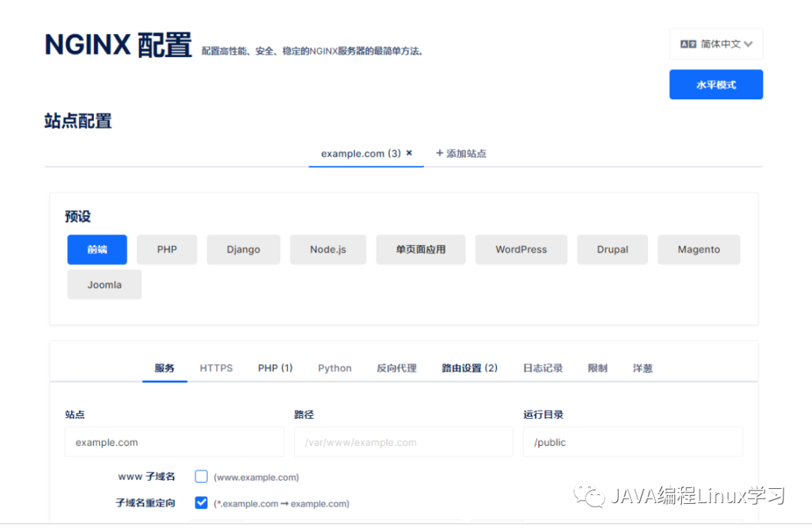Image resolution: width=812 pixels, height=531 pixels.
Task: Switch to the Python tab
Action: (335, 368)
